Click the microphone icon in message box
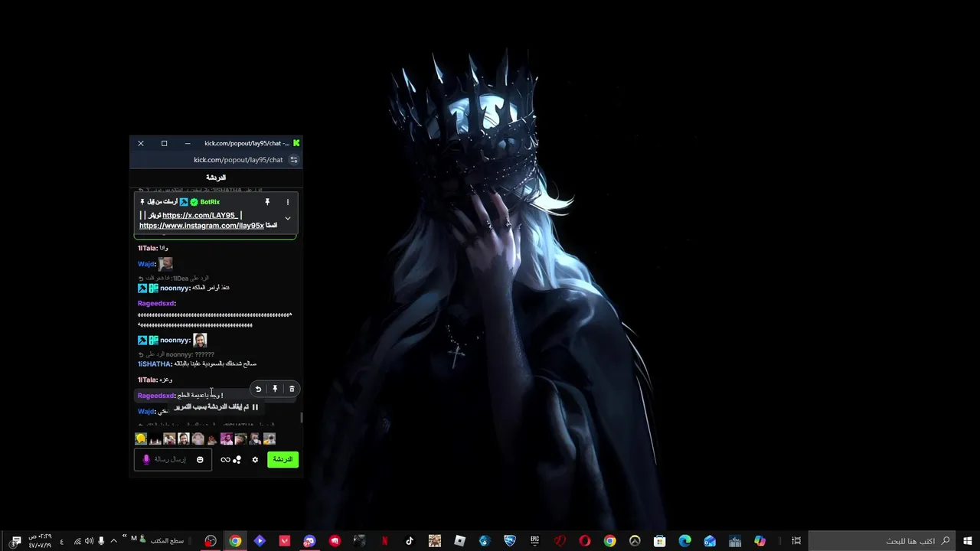 click(x=146, y=459)
